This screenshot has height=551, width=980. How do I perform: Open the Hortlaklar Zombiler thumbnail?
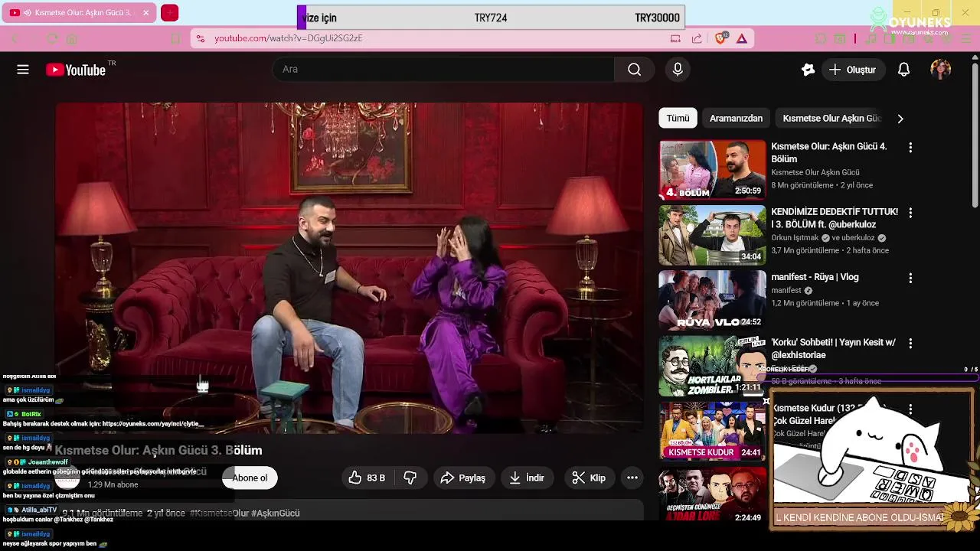tap(712, 366)
